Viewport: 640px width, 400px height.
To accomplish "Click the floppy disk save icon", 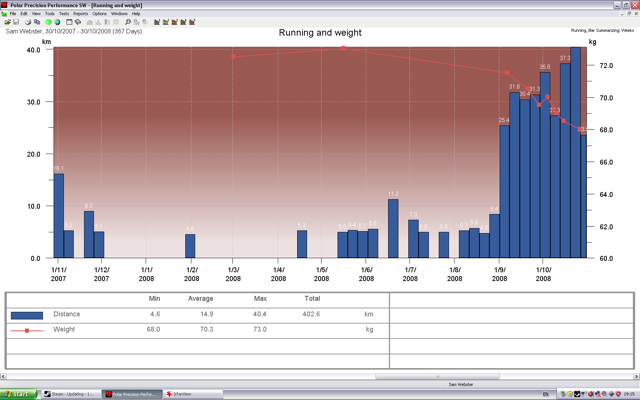I will pyautogui.click(x=16, y=22).
